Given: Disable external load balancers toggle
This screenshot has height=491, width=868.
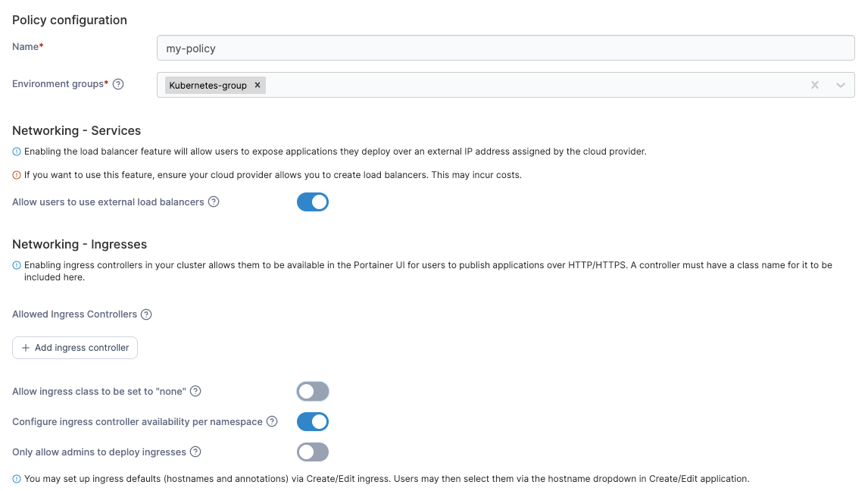Looking at the screenshot, I should pyautogui.click(x=313, y=202).
